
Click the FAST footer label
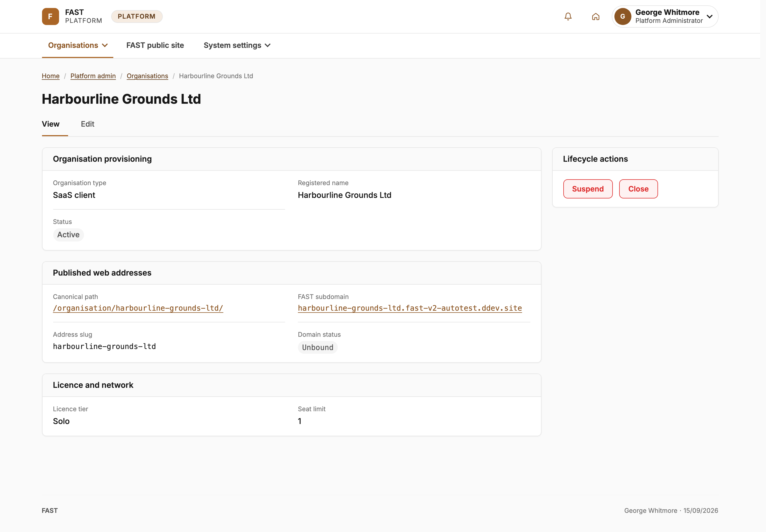coord(50,510)
